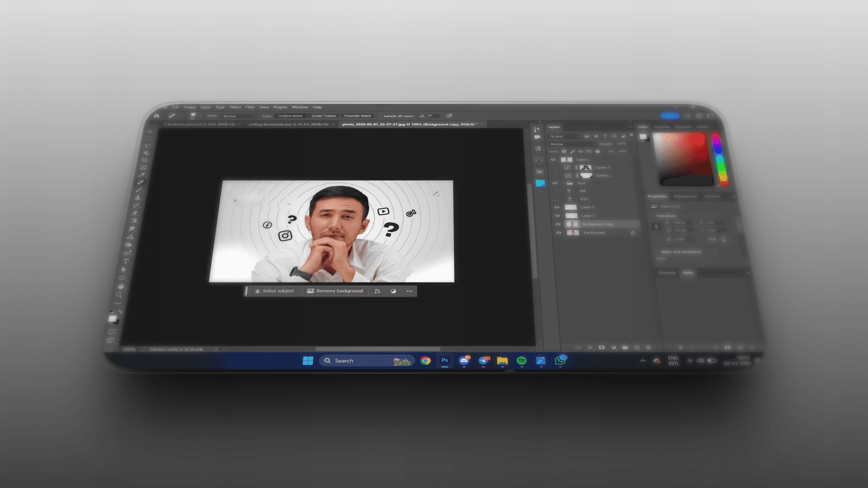This screenshot has width=868, height=488.
Task: Enable Sample All Layers checkbox
Action: 380,116
